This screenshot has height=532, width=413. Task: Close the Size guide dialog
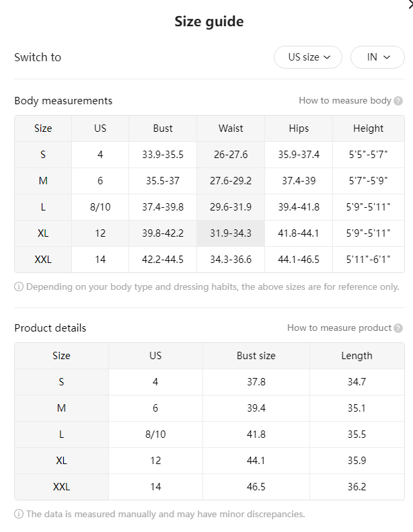tap(410, 5)
